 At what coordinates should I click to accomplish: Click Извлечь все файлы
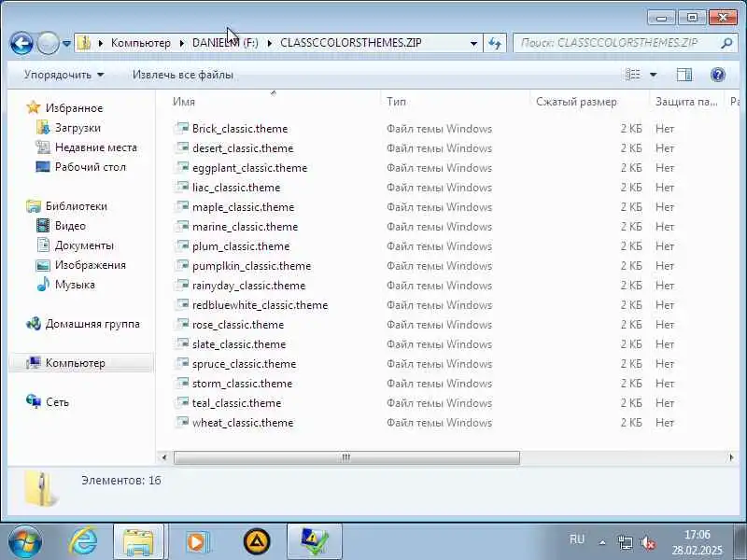[183, 75]
